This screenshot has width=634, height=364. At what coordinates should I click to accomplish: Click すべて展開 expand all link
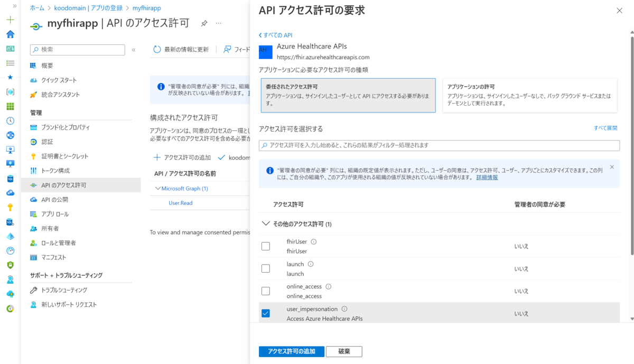tap(605, 128)
